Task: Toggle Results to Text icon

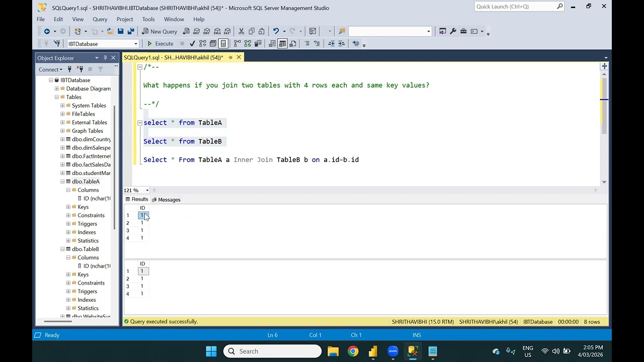Action: click(272, 44)
